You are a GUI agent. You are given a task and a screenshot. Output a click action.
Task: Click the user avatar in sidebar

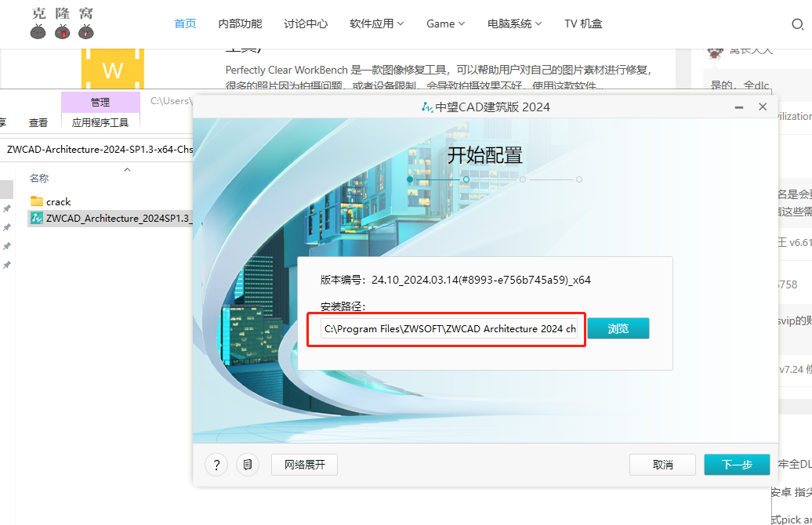tap(715, 51)
